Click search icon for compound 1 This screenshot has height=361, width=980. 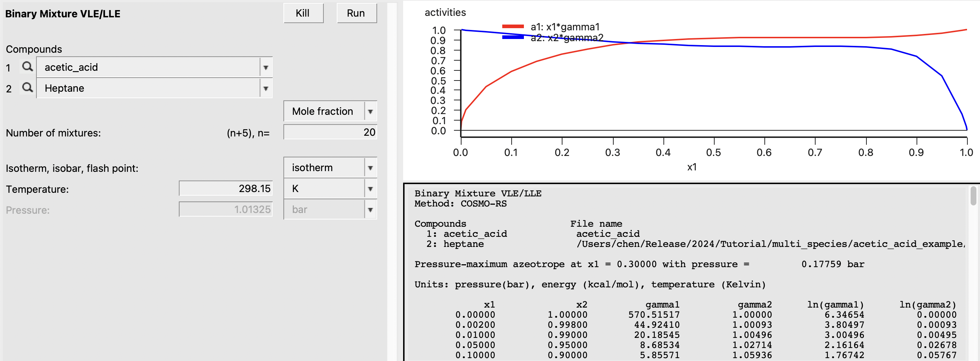point(27,67)
